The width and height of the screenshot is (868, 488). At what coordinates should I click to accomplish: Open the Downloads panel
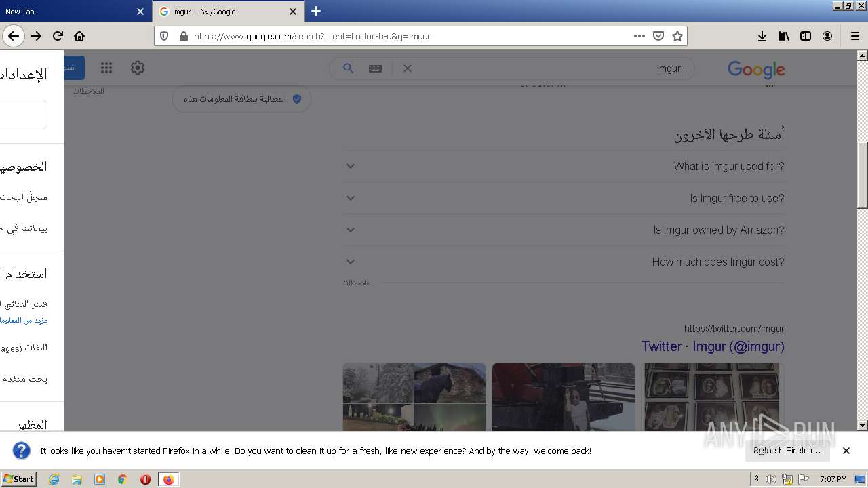pos(762,36)
